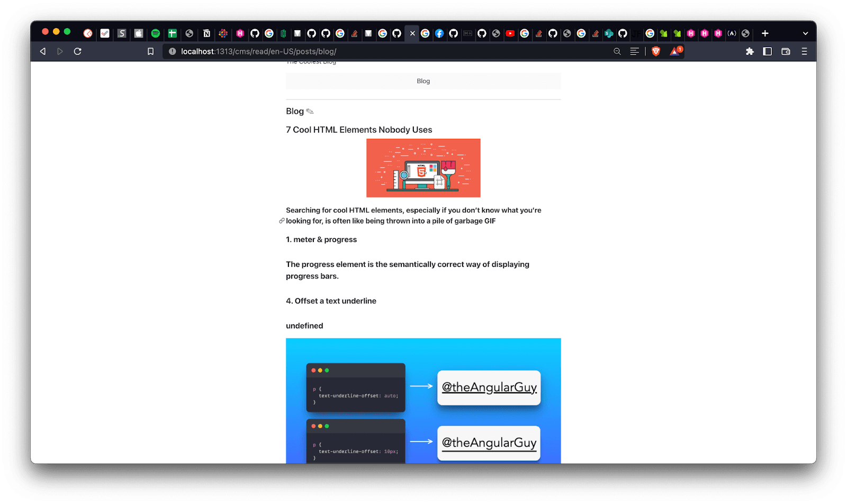Open the Brave Shields lion icon
Viewport: 847px width, 504px height.
656,51
